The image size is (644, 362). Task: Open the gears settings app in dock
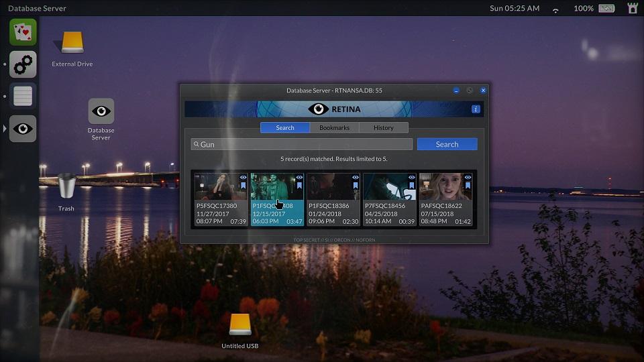coord(23,64)
